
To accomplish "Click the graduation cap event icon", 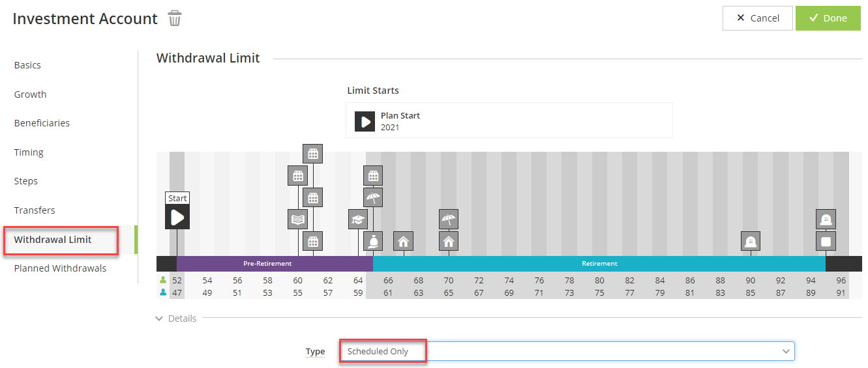I will [x=357, y=219].
